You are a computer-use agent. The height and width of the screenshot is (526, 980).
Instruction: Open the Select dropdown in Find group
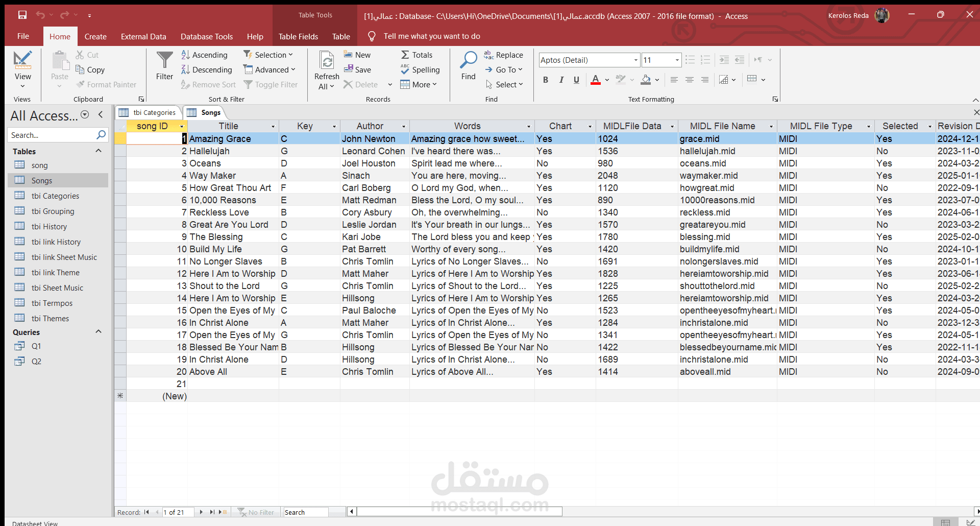point(504,84)
